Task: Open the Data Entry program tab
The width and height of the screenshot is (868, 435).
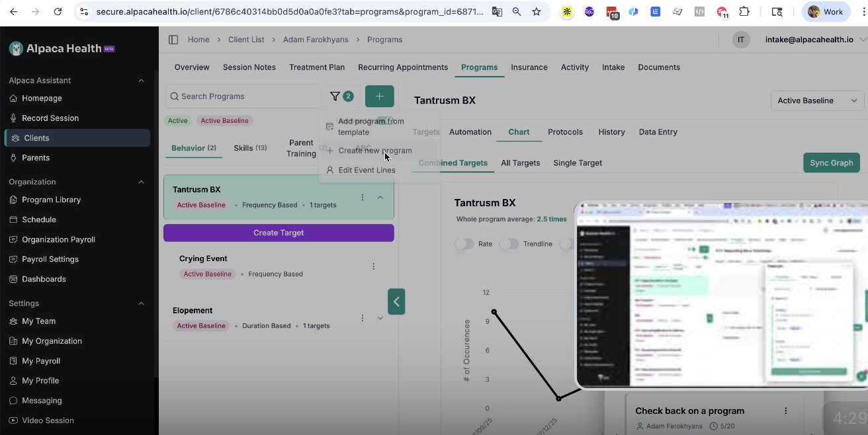Action: tap(658, 132)
